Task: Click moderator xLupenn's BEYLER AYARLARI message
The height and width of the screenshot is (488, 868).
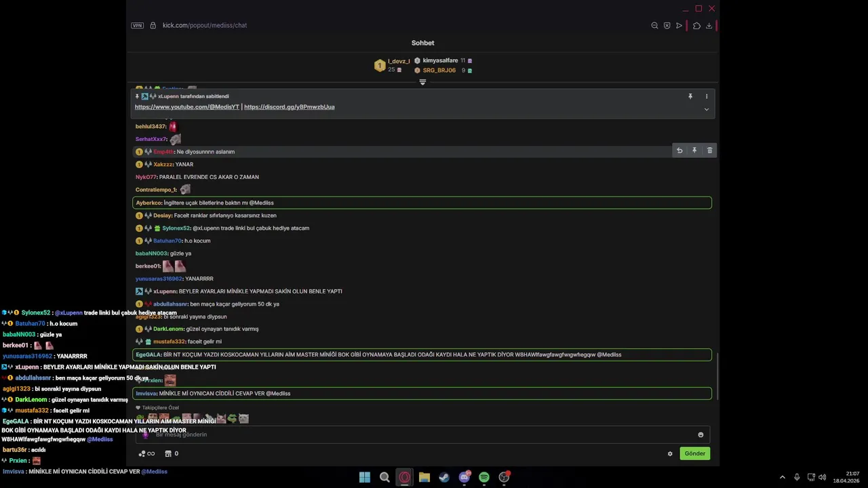Action: 260,291
